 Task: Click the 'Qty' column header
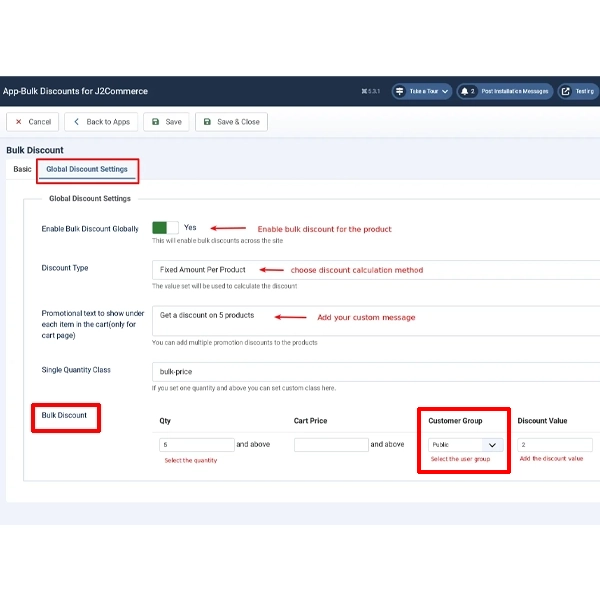point(165,421)
